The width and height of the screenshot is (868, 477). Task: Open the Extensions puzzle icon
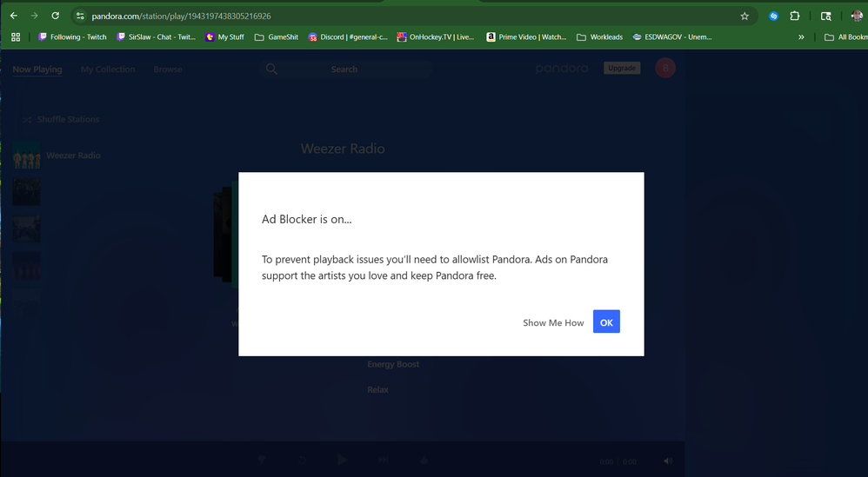coord(795,16)
